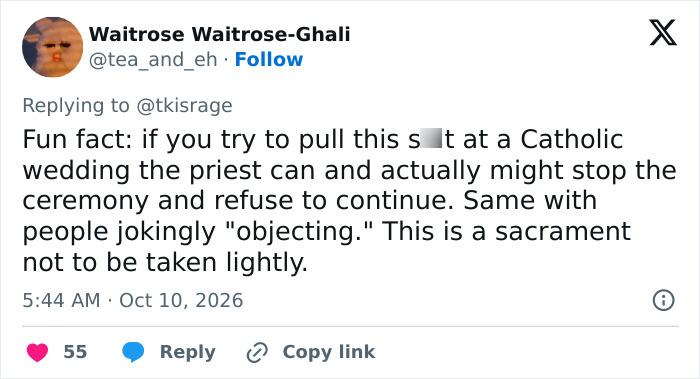Click the Reply button text
The image size is (700, 379).
pyautogui.click(x=188, y=352)
